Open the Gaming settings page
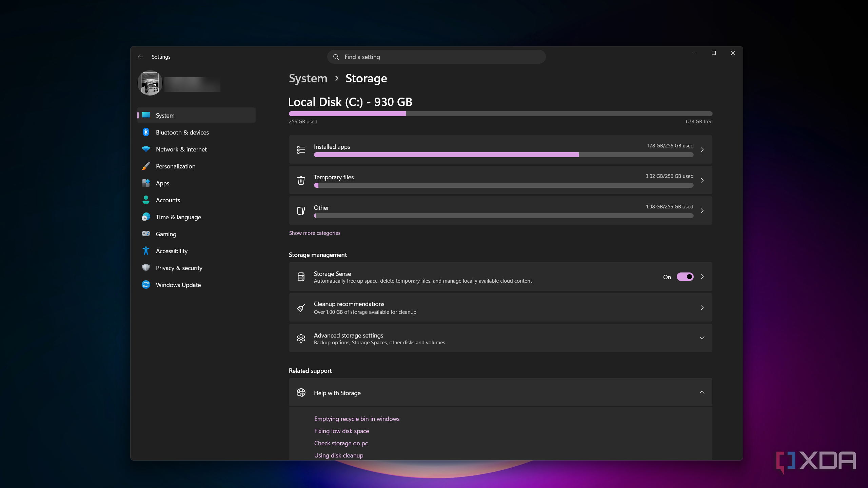Image resolution: width=868 pixels, height=488 pixels. [197, 234]
